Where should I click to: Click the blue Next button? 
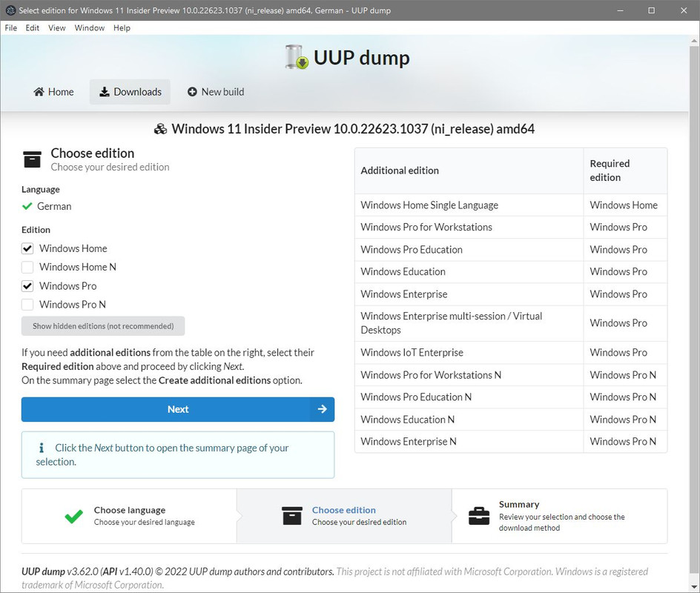pyautogui.click(x=178, y=409)
